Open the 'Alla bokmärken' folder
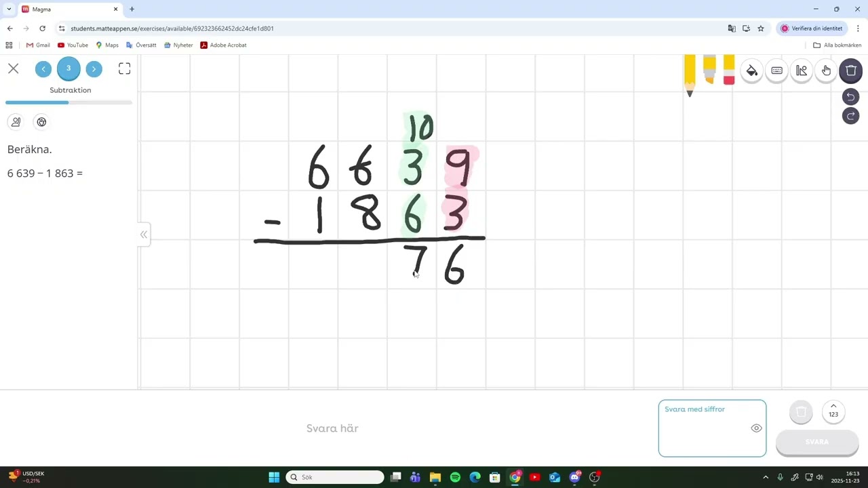868x488 pixels. [x=837, y=45]
